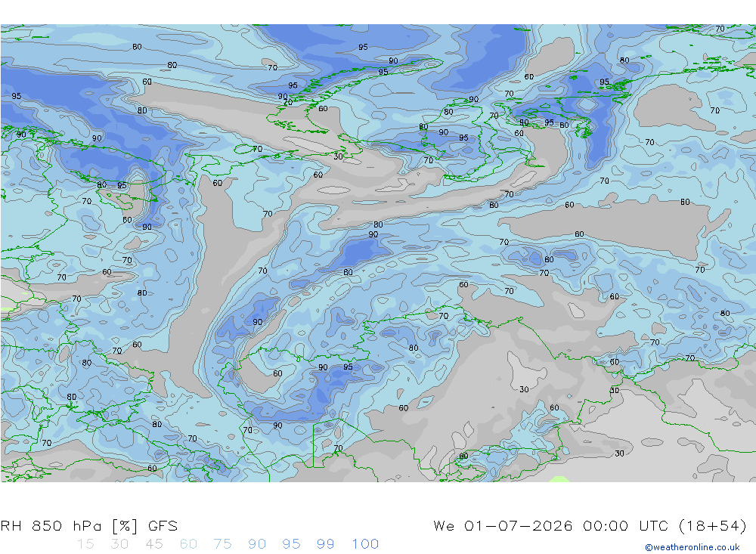756x554 pixels.
Task: Select legend value 30 in color scale
Action: coord(119,544)
